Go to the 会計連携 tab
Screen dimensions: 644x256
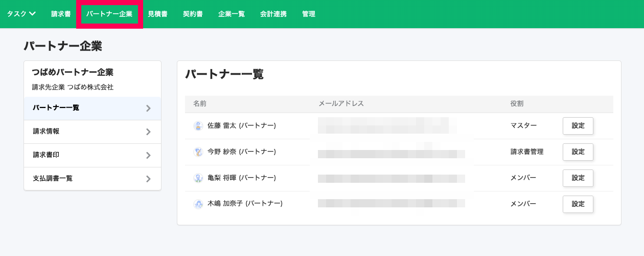click(x=273, y=14)
